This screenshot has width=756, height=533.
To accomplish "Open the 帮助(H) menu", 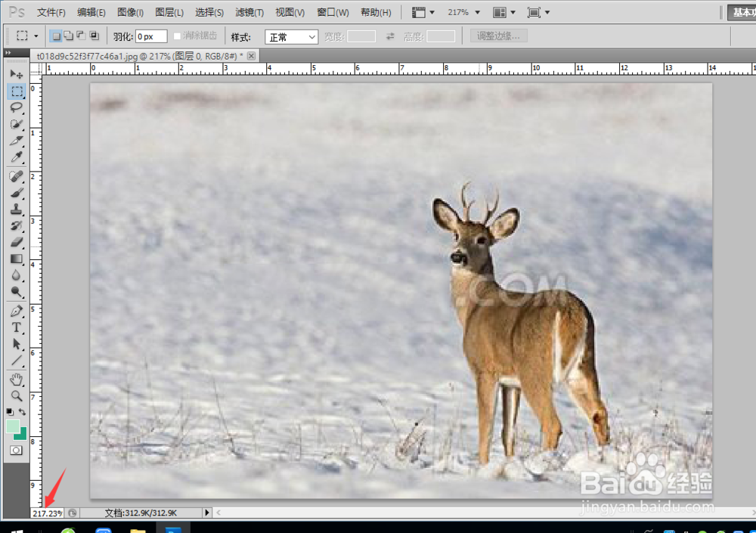I will click(376, 13).
